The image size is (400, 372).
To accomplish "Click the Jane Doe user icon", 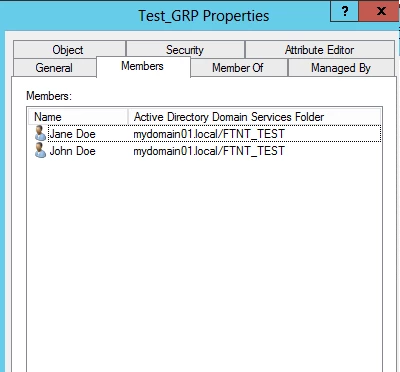I will [x=40, y=133].
